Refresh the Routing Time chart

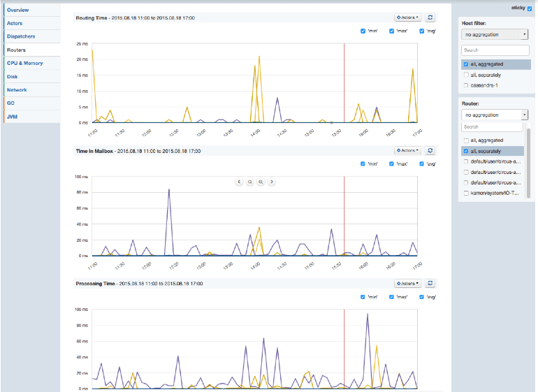[430, 17]
